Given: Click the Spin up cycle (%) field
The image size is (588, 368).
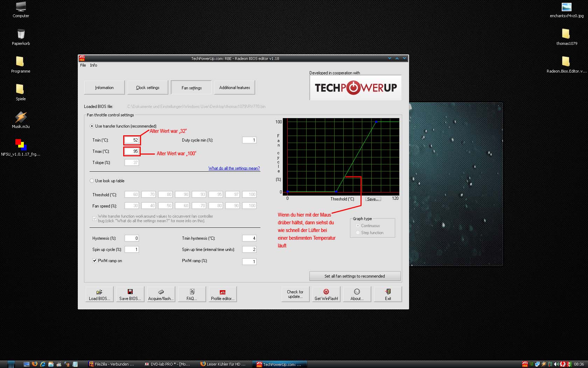Looking at the screenshot, I should pos(132,250).
